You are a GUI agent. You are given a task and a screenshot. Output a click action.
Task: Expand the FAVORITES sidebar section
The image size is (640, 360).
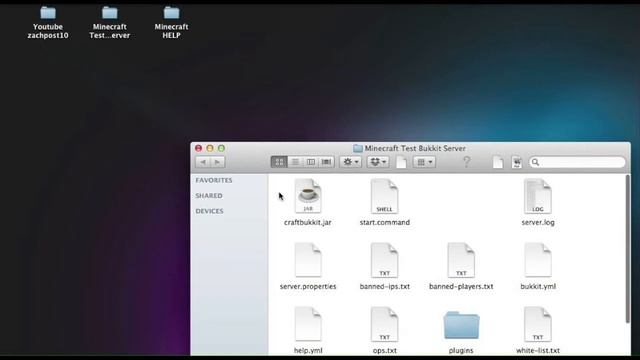point(213,180)
